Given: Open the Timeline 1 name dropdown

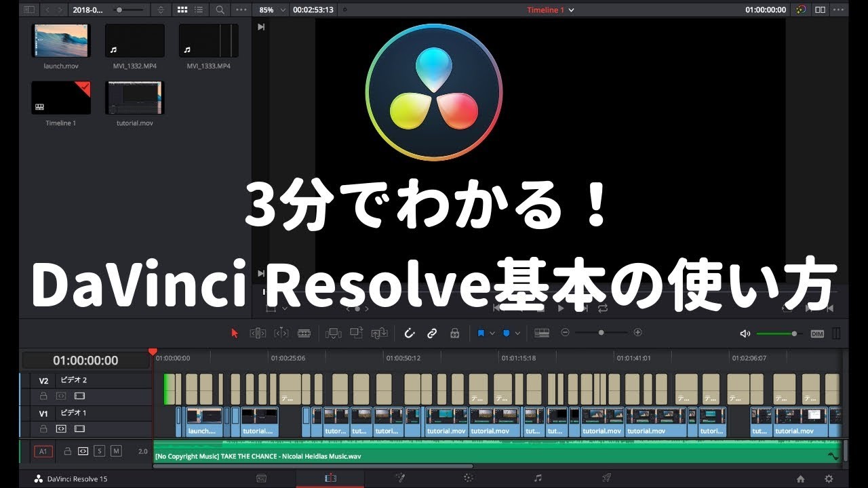Looking at the screenshot, I should pos(551,10).
